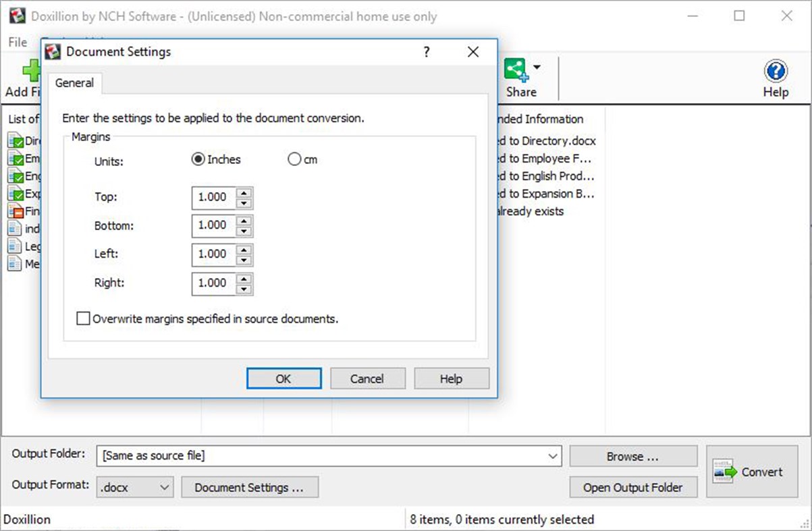The image size is (812, 531).
Task: Click the green Share toolbar icon
Action: pyautogui.click(x=515, y=68)
